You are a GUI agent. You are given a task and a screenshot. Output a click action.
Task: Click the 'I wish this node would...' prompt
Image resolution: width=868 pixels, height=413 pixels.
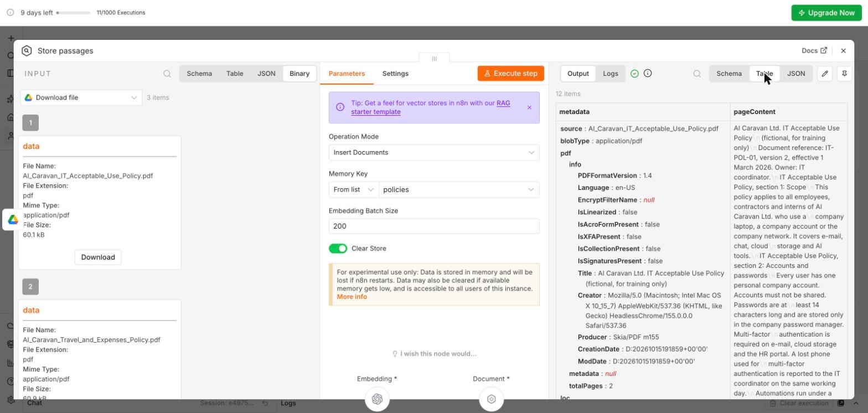(434, 354)
